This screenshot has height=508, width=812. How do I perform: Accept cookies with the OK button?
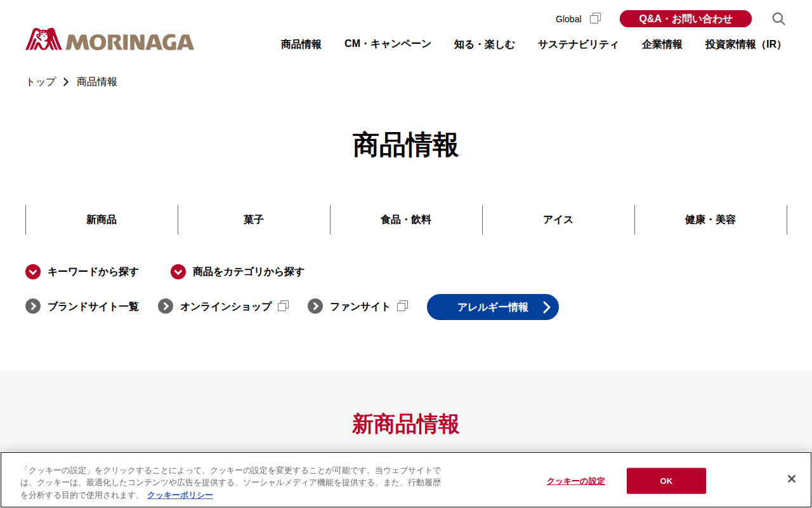click(666, 481)
